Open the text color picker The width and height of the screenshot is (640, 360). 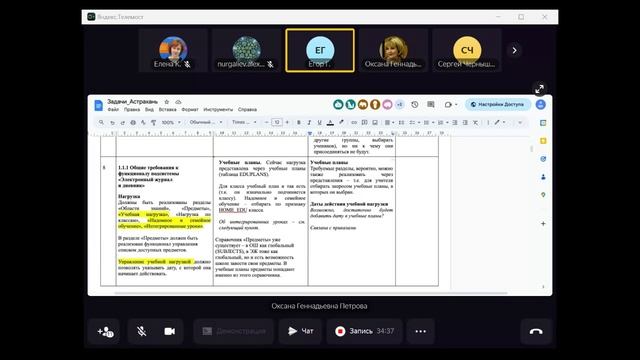point(330,122)
